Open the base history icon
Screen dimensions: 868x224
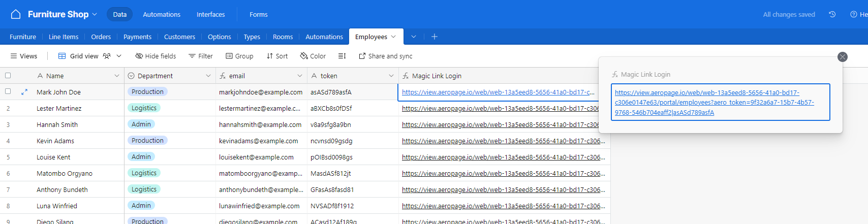click(x=832, y=14)
